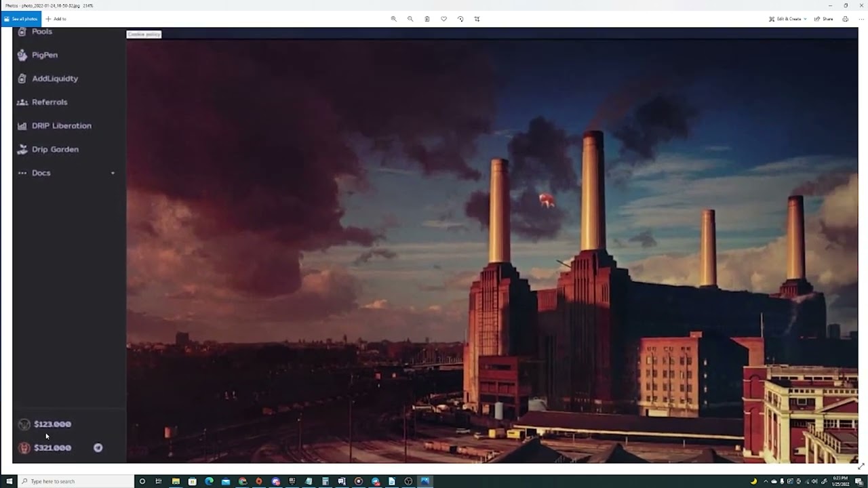Open the system tray date and time
The image size is (868, 488).
tap(839, 481)
